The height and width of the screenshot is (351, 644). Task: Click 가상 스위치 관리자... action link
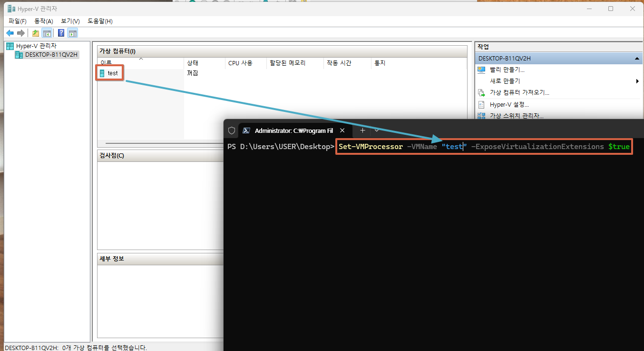point(517,115)
